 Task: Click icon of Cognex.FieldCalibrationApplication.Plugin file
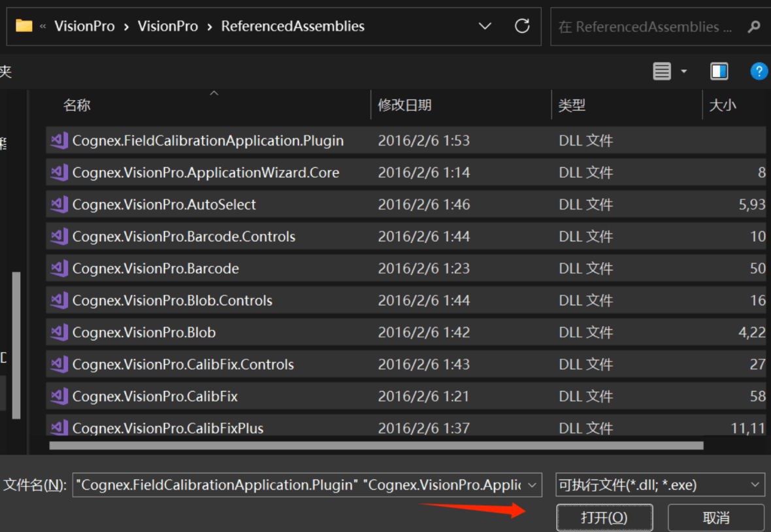tap(59, 141)
